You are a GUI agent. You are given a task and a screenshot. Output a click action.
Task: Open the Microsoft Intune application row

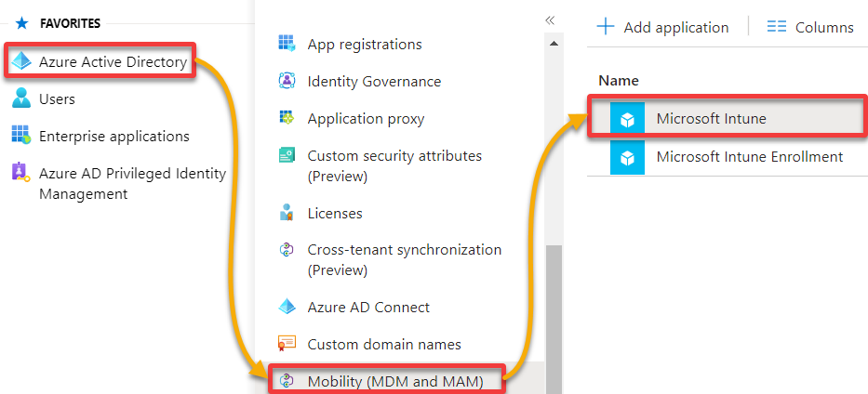728,118
